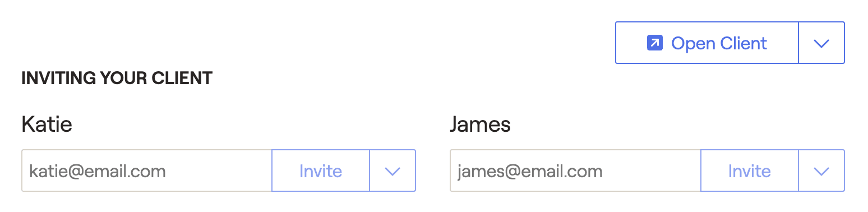The height and width of the screenshot is (212, 868).
Task: Expand Katie's invite options chevron
Action: tap(393, 170)
